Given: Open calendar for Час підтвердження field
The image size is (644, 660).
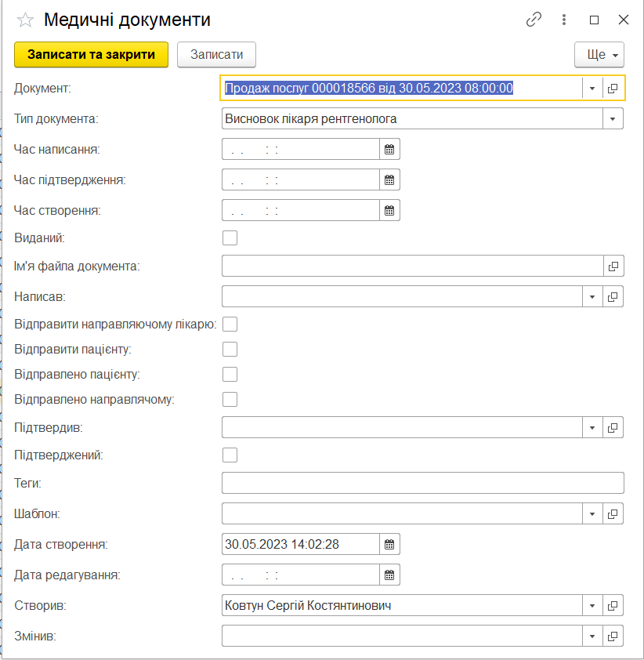Looking at the screenshot, I should (x=389, y=180).
